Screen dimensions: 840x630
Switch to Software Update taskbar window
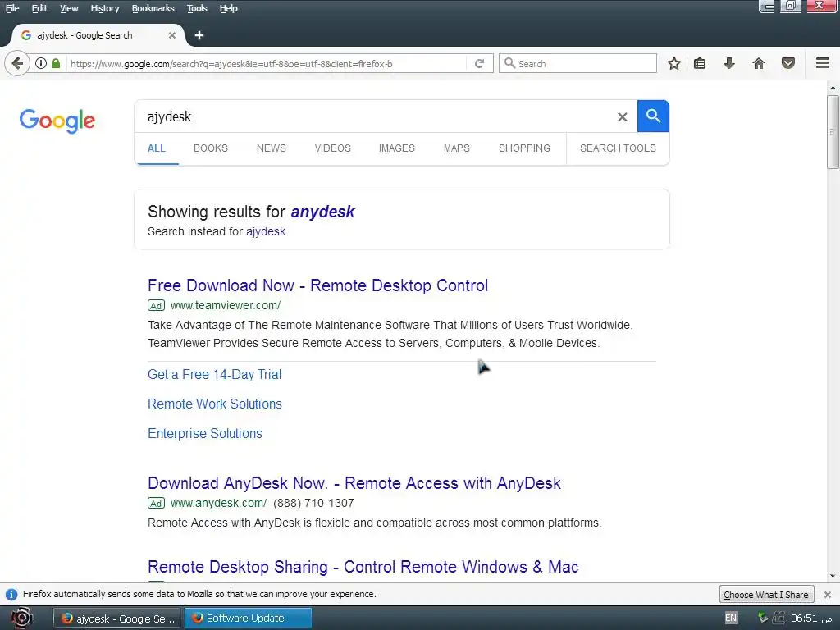click(x=248, y=619)
